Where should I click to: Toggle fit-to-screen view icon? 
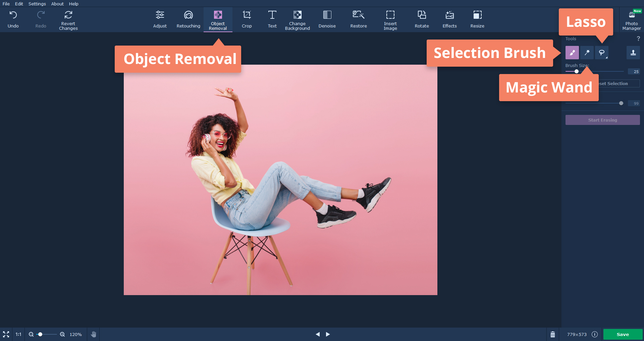pos(6,334)
